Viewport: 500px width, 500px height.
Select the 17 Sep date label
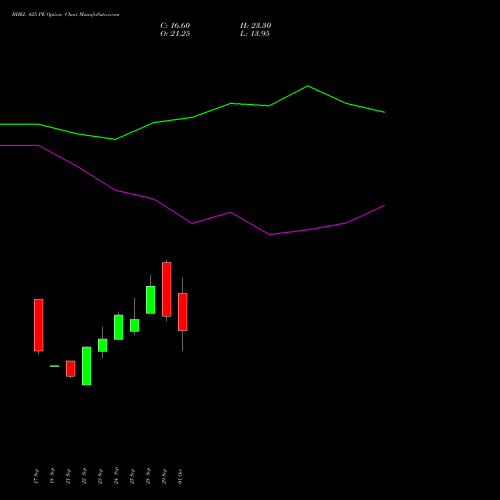click(x=36, y=476)
